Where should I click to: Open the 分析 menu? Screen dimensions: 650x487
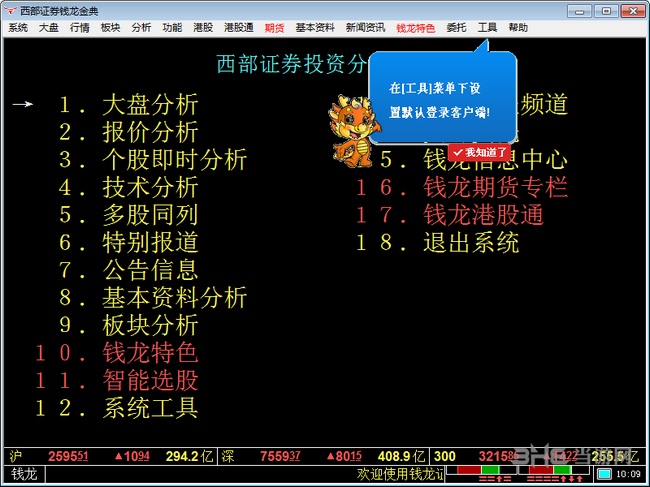141,28
